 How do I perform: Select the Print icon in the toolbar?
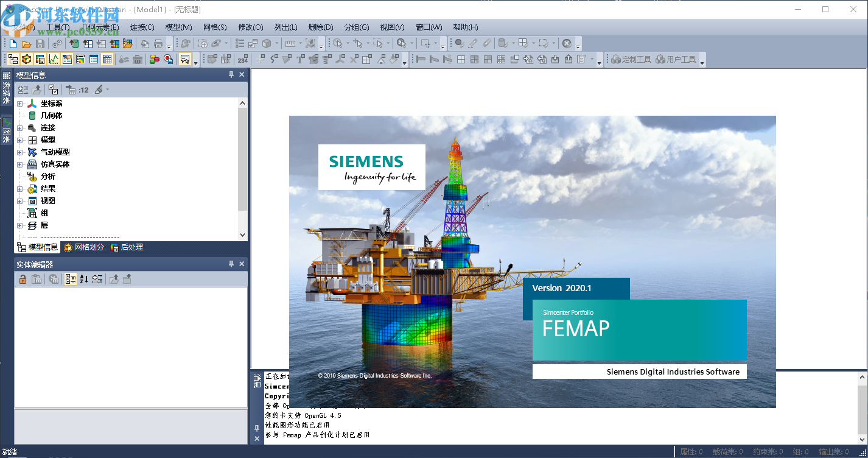(x=158, y=43)
